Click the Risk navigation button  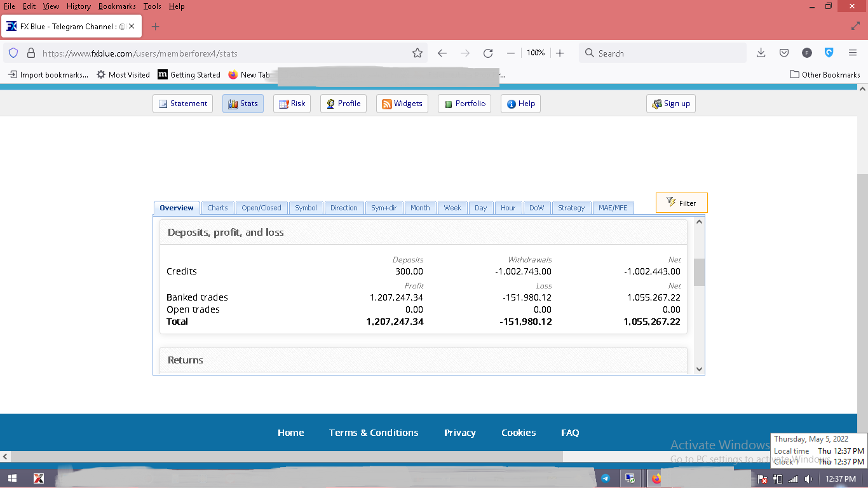292,104
